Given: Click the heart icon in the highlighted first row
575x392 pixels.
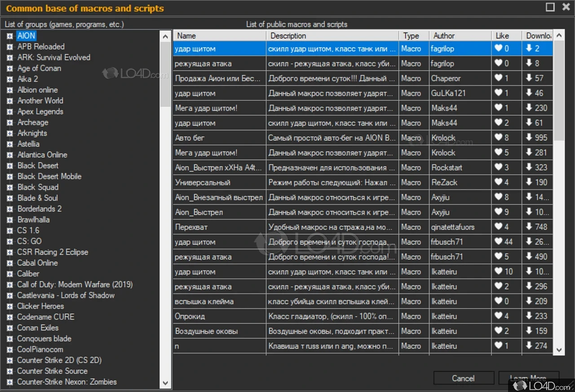Looking at the screenshot, I should (x=498, y=48).
